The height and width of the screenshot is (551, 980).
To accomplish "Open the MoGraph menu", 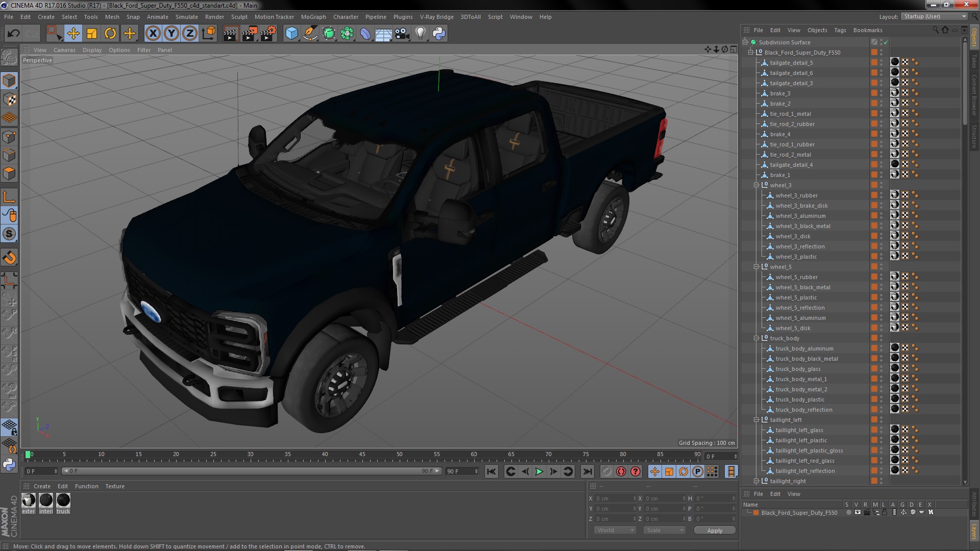I will [x=313, y=17].
